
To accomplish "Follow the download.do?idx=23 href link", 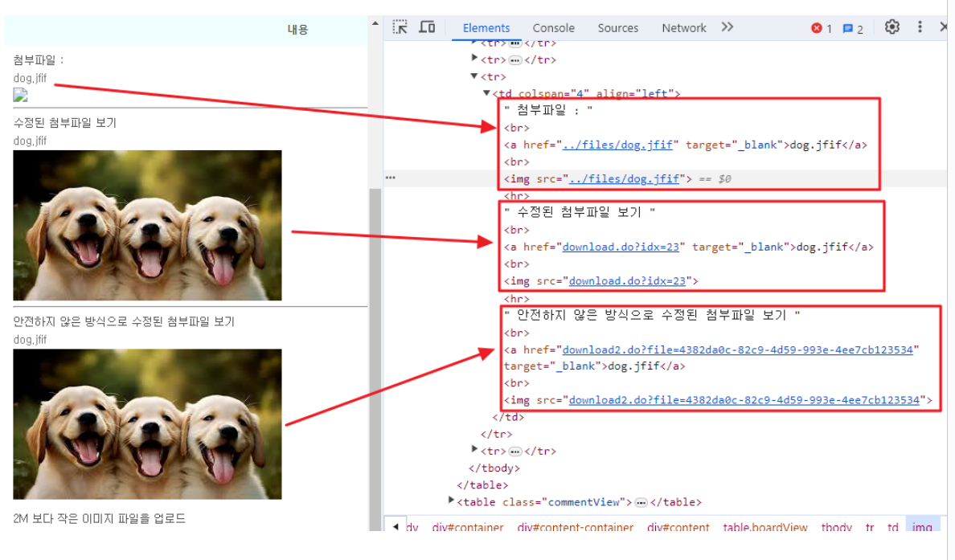I will tap(620, 247).
